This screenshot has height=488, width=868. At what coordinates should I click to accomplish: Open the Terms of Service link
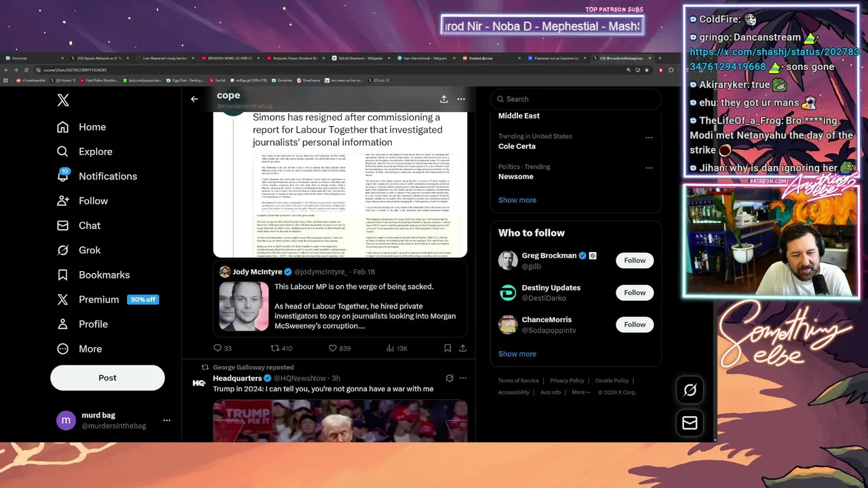pyautogui.click(x=519, y=381)
